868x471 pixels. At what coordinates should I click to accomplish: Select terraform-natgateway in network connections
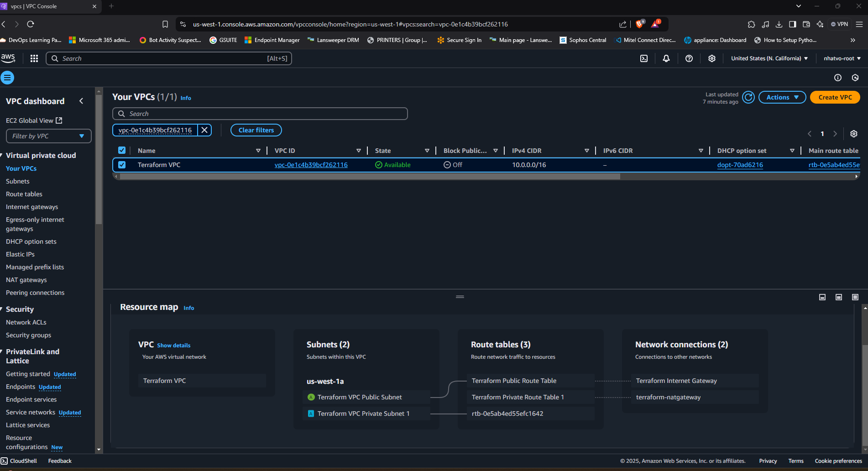pyautogui.click(x=695, y=397)
